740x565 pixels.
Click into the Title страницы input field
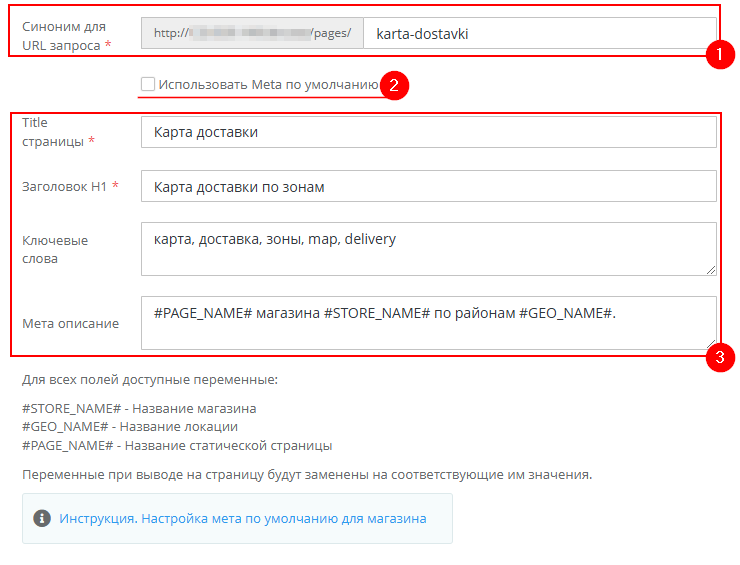(429, 132)
